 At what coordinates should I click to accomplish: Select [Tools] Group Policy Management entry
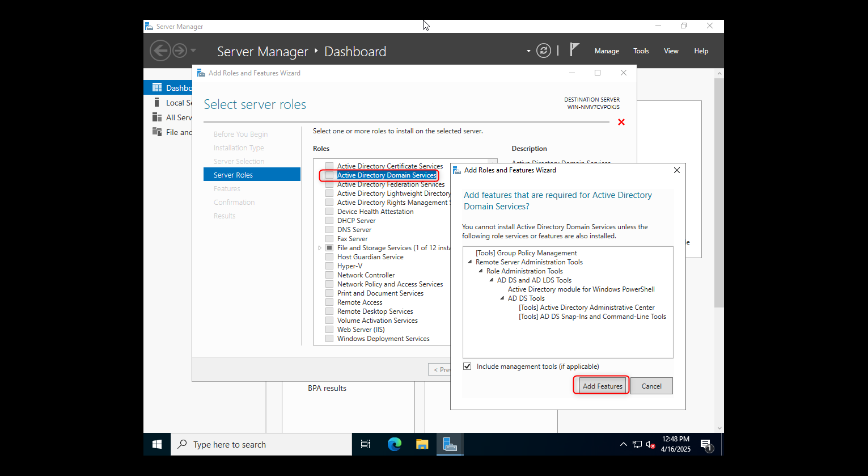[x=526, y=253]
